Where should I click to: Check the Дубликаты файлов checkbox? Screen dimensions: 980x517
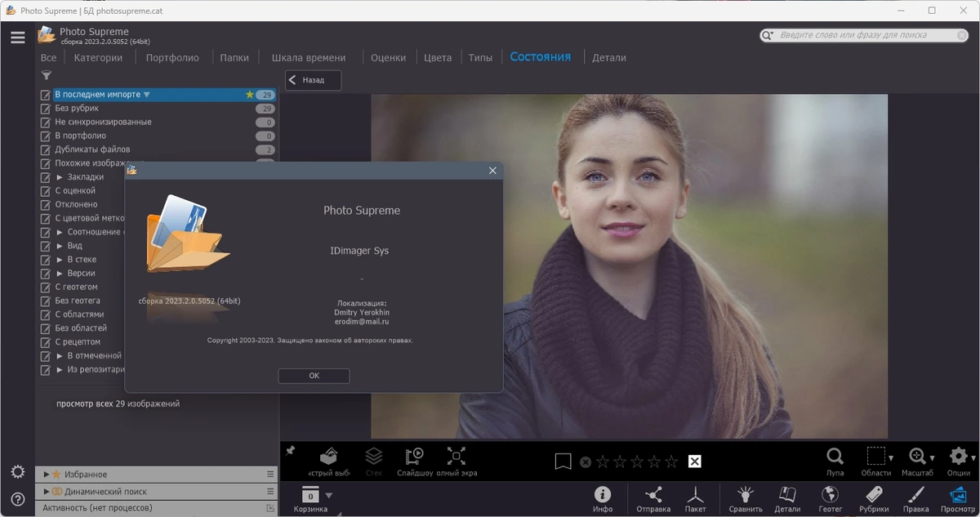click(x=46, y=149)
